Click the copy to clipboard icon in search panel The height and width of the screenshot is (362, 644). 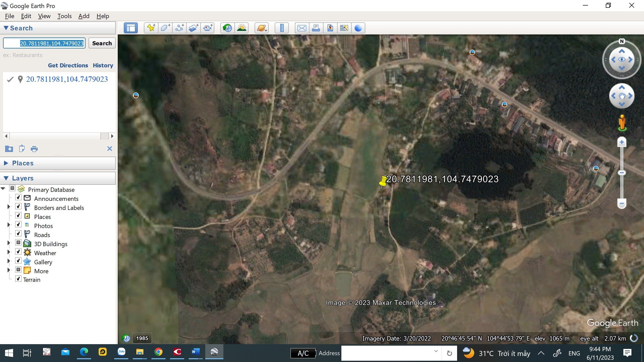[x=22, y=149]
